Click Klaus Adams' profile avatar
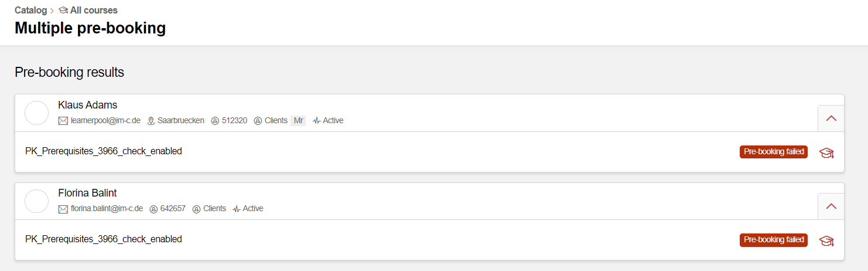This screenshot has width=868, height=271. coord(36,113)
